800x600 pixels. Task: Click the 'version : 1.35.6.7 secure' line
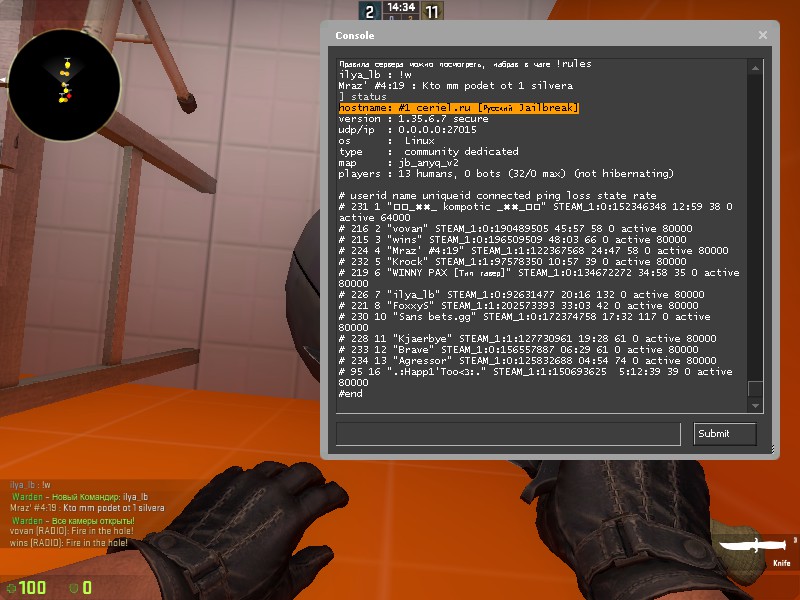(x=406, y=118)
